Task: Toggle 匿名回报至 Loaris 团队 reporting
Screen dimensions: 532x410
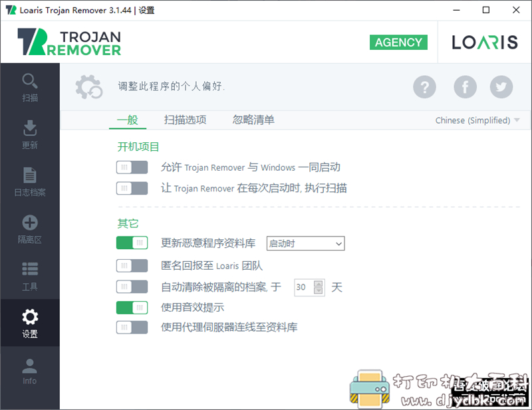Action: pos(132,266)
